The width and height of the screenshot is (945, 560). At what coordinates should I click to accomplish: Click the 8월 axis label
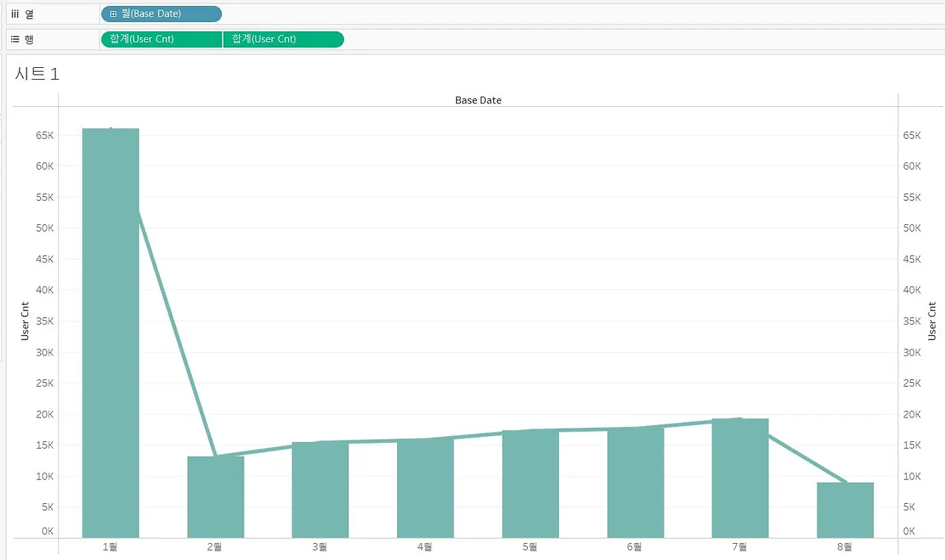[845, 547]
